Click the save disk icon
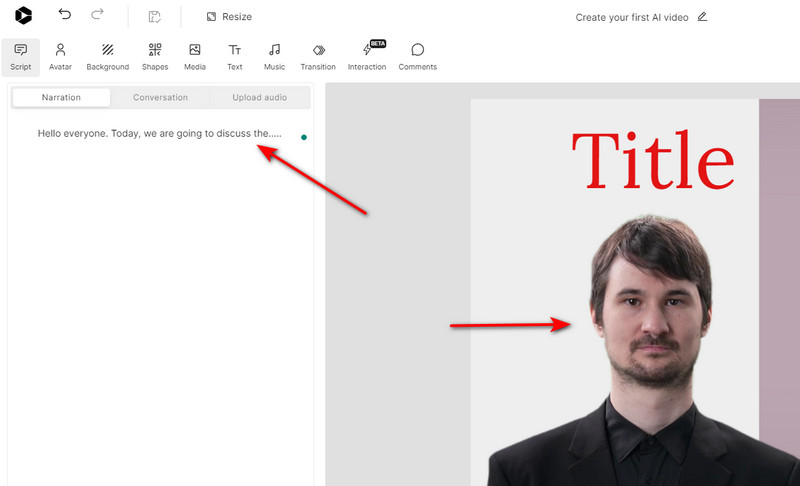 155,17
